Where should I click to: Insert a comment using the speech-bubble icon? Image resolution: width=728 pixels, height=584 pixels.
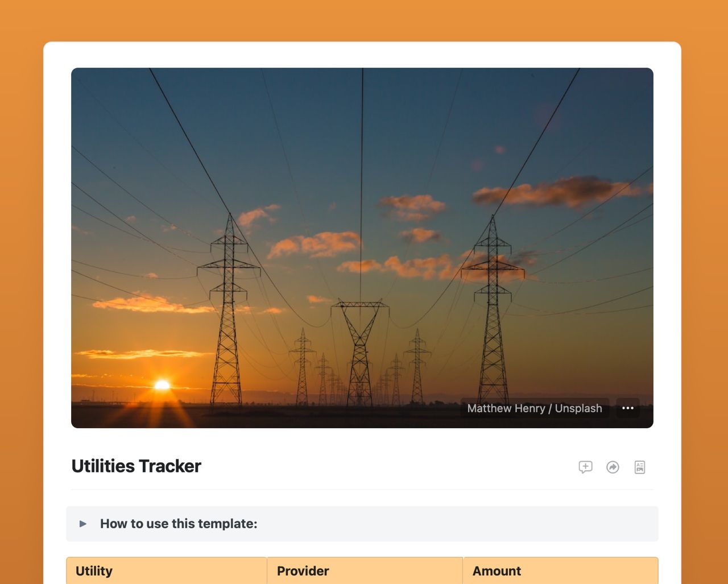point(586,467)
